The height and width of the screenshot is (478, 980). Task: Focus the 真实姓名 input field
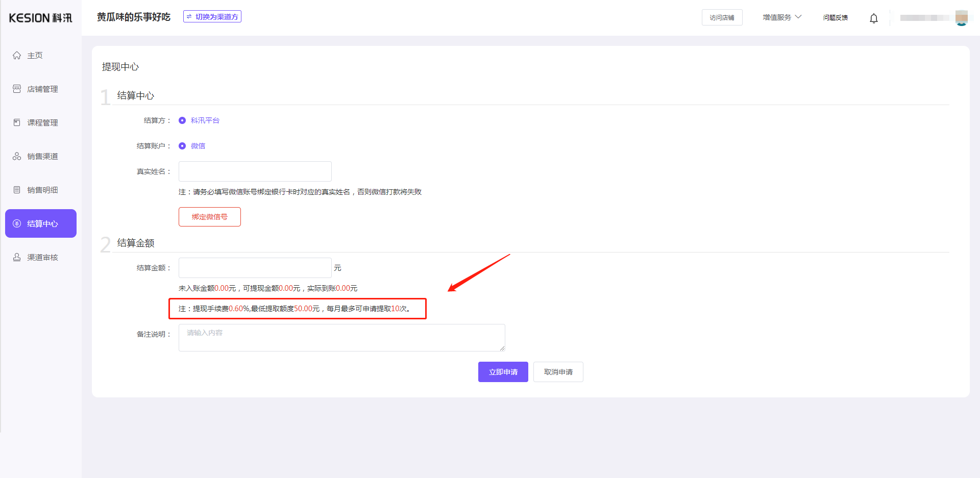255,171
